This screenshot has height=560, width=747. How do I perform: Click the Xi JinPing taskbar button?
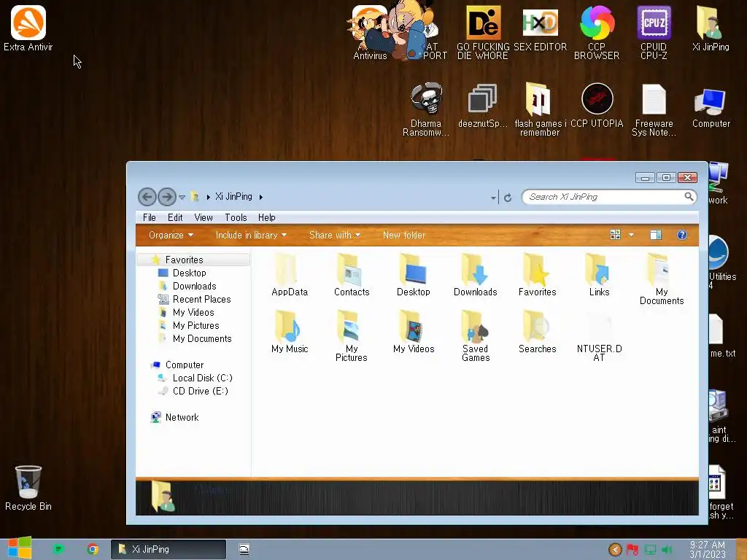coord(169,549)
